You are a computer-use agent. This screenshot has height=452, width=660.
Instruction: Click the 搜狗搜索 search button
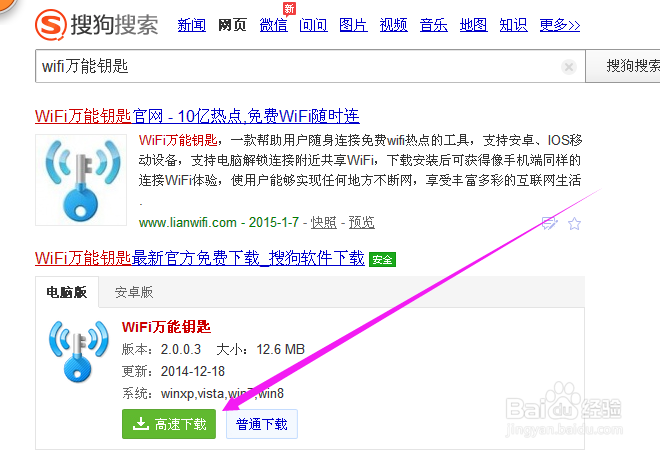(x=623, y=66)
